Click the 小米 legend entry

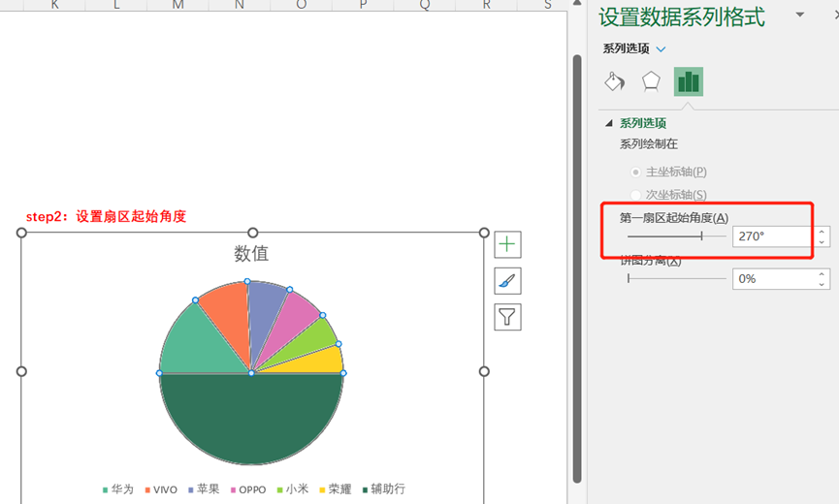(x=293, y=489)
